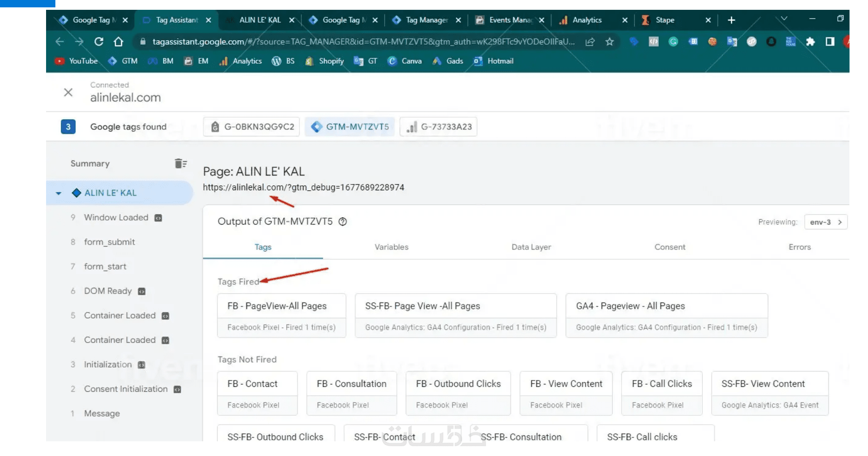This screenshot has height=456, width=868.
Task: Open the BM bookmark
Action: [x=161, y=61]
